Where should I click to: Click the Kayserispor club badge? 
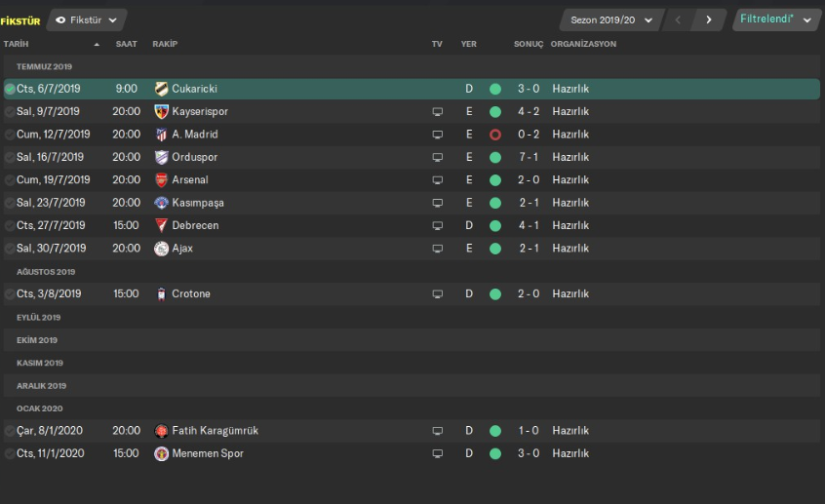click(x=161, y=111)
